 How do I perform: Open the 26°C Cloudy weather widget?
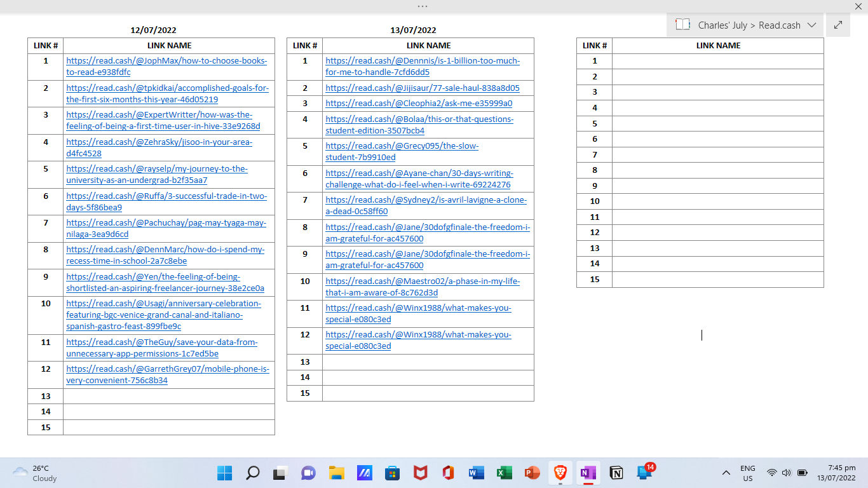pyautogui.click(x=36, y=473)
